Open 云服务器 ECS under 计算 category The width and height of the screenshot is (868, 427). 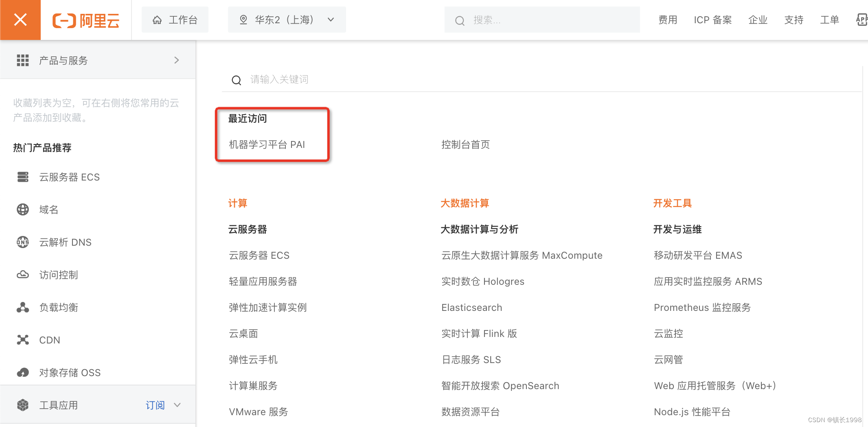click(259, 255)
